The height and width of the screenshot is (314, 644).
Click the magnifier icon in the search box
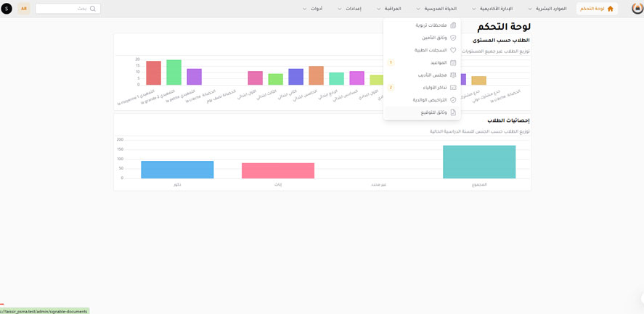[92, 9]
